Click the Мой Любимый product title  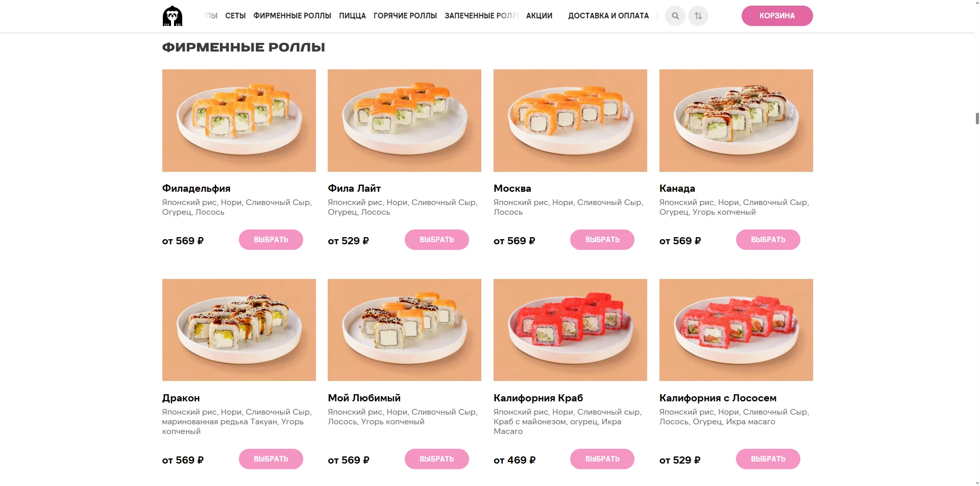point(364,398)
